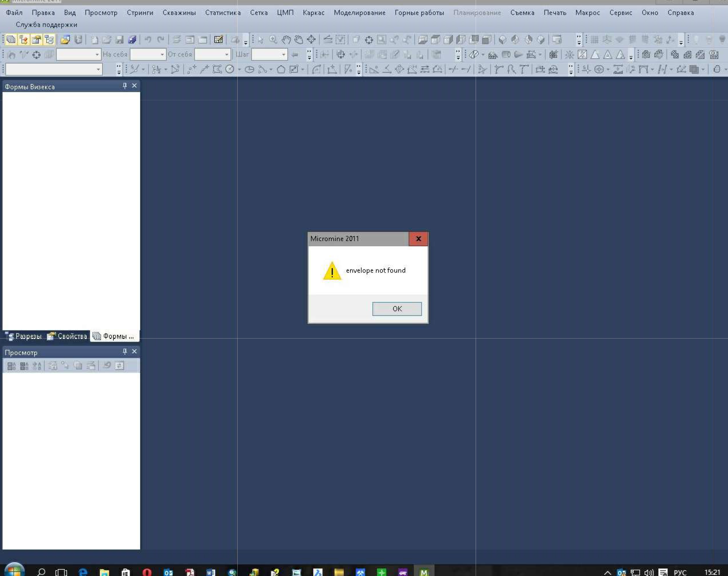The image size is (728, 576).
Task: Click the open folder toolbar icon
Action: click(65, 40)
